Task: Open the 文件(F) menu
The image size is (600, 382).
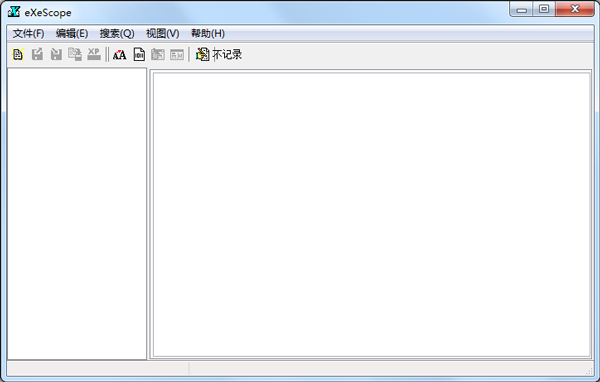Action: coord(28,34)
